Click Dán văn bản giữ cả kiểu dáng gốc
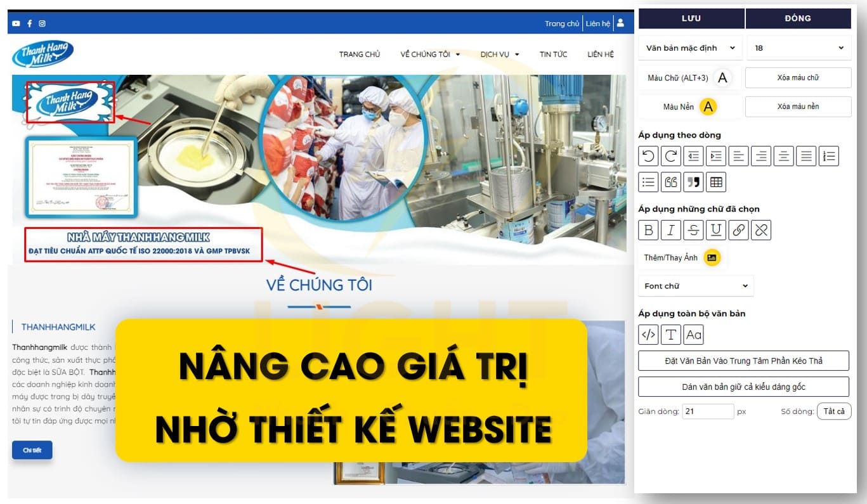Viewport: 867px width, 504px height. 743,387
